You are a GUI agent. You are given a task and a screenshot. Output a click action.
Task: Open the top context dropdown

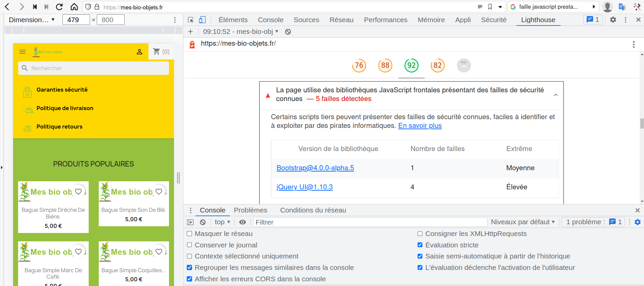(222, 222)
